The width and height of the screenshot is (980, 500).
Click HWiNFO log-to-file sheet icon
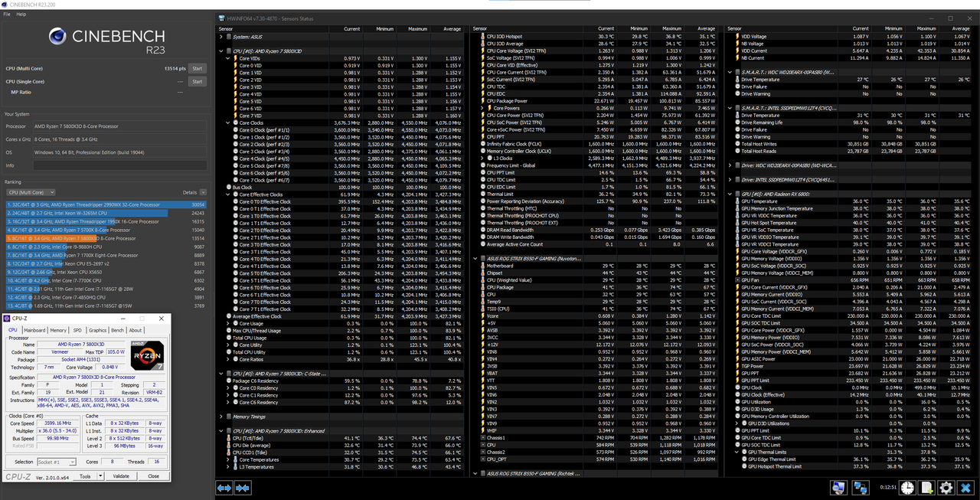coord(927,488)
